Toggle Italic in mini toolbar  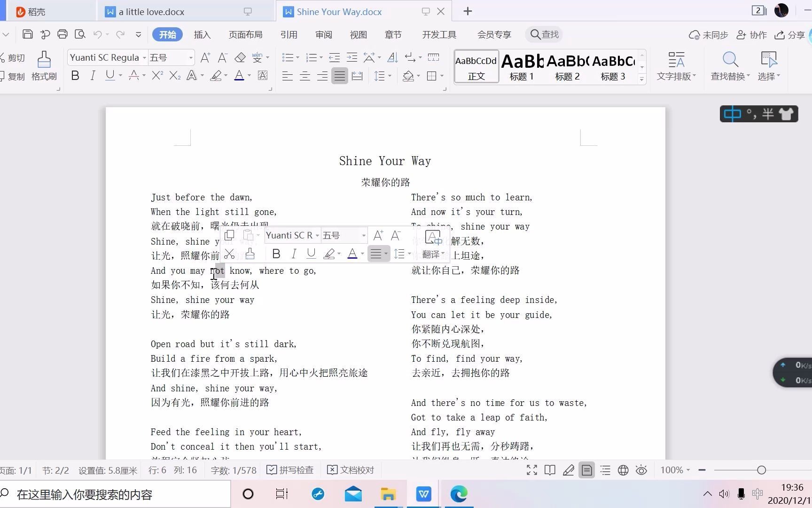point(294,254)
